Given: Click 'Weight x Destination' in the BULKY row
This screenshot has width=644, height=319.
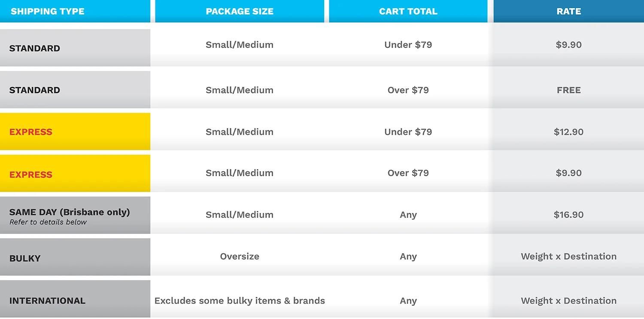Looking at the screenshot, I should pyautogui.click(x=568, y=256).
